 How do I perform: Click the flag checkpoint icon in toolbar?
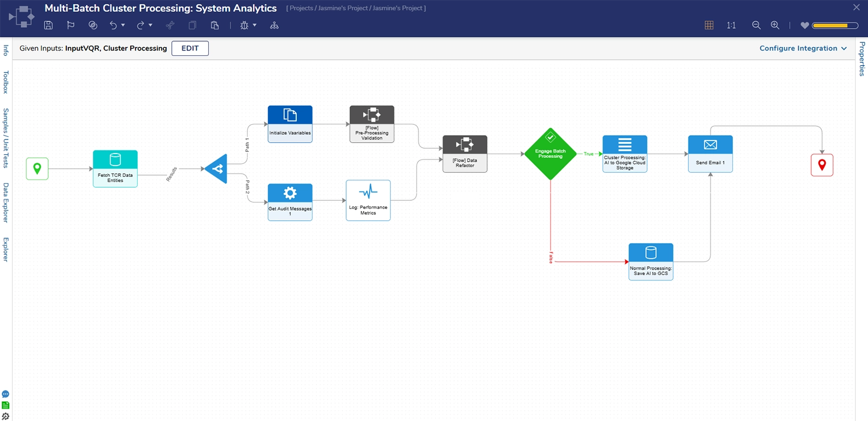[71, 25]
